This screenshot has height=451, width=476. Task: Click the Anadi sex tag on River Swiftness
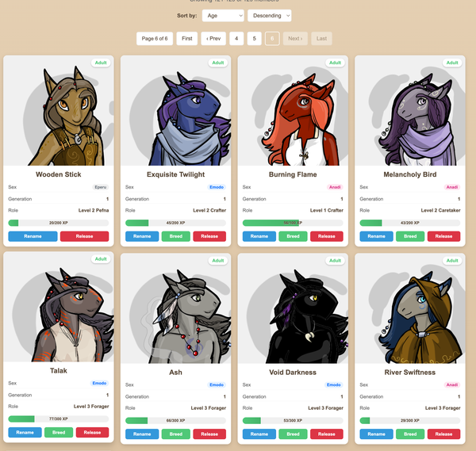pos(452,385)
